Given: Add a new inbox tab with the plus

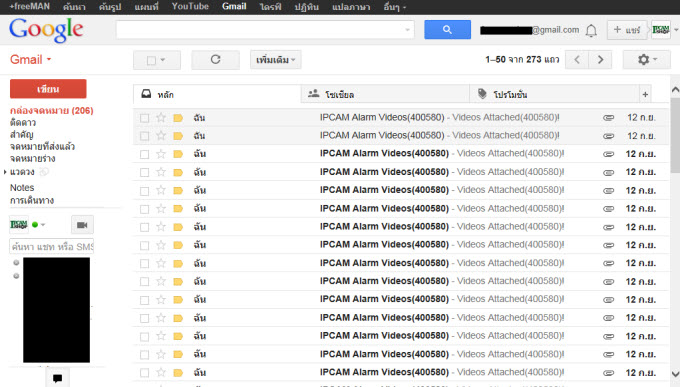Looking at the screenshot, I should [x=645, y=94].
